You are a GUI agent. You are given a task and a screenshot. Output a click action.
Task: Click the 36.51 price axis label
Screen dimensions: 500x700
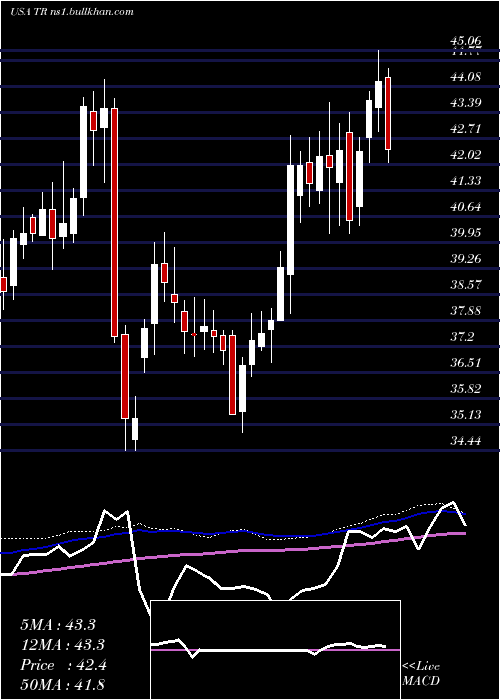coord(465,362)
